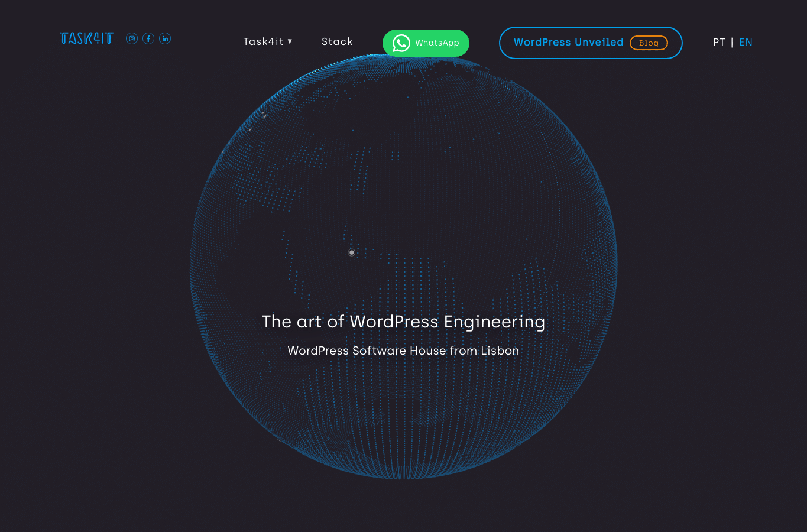This screenshot has height=532, width=807.
Task: Click "The art of WordPress Engineering" heading
Action: (403, 322)
